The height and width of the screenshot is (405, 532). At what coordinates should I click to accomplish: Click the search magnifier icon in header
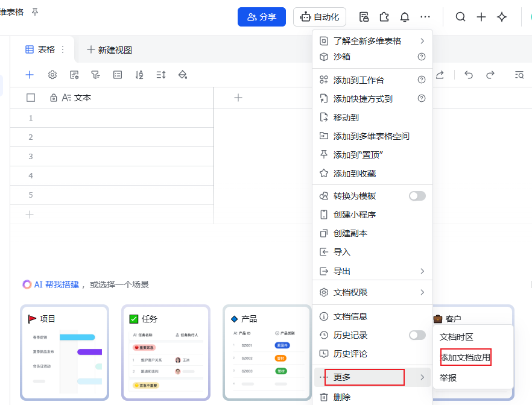pos(460,17)
